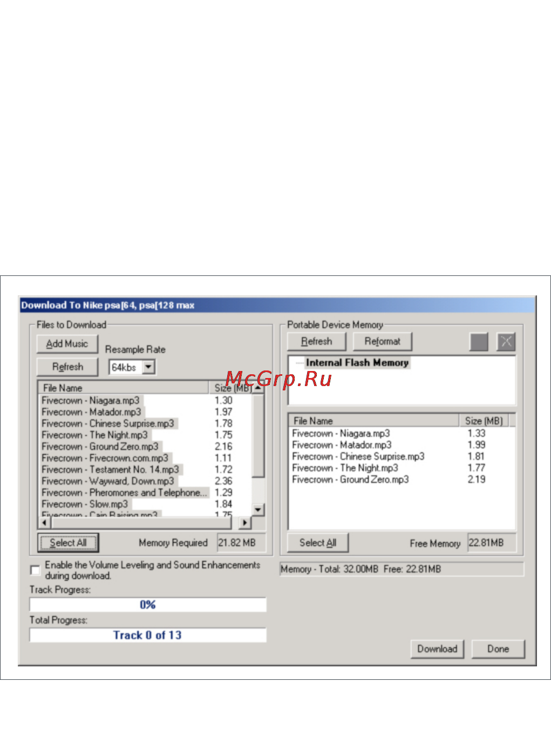Click Refresh under Files to Download
The height and width of the screenshot is (756, 551).
(x=67, y=367)
